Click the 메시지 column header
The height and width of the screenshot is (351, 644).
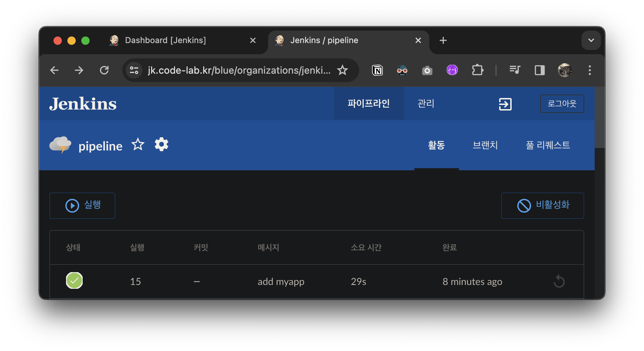pyautogui.click(x=269, y=247)
